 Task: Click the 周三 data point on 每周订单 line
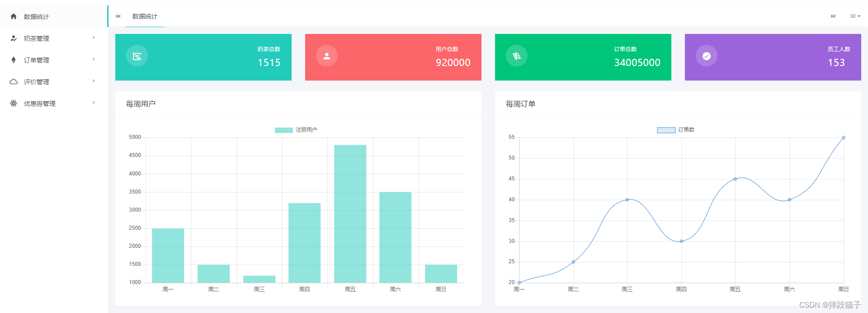pos(627,199)
